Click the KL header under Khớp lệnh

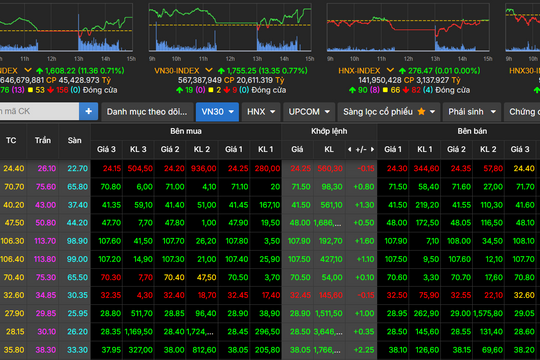click(329, 150)
